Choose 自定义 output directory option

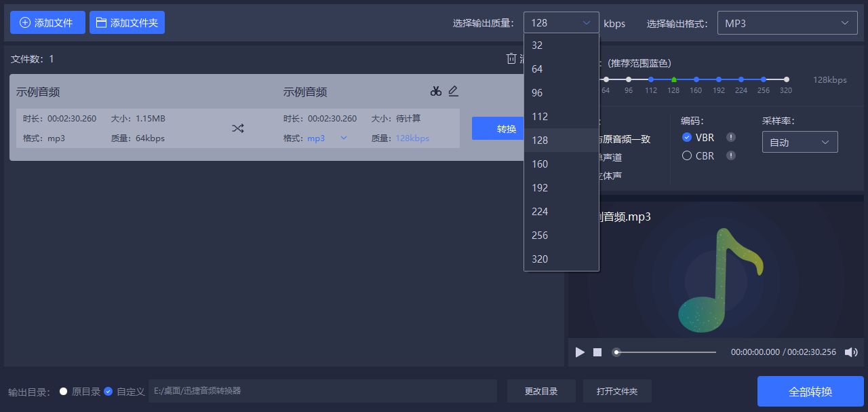point(108,391)
